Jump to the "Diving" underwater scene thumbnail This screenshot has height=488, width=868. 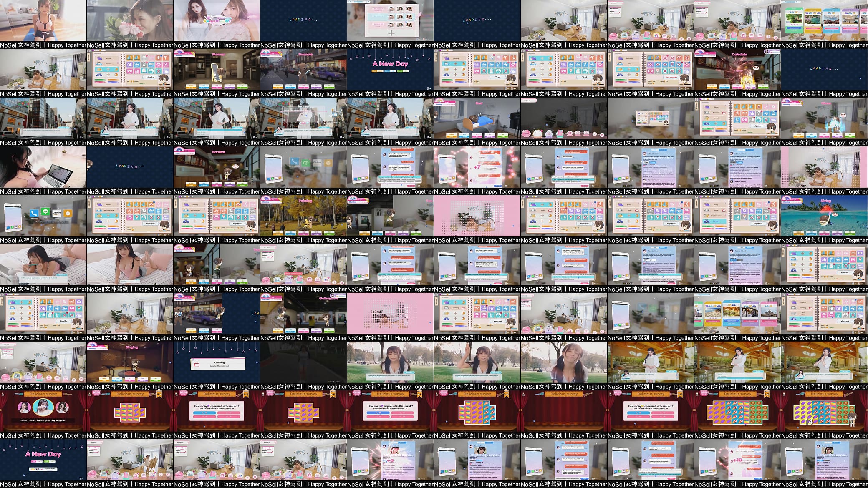824,216
